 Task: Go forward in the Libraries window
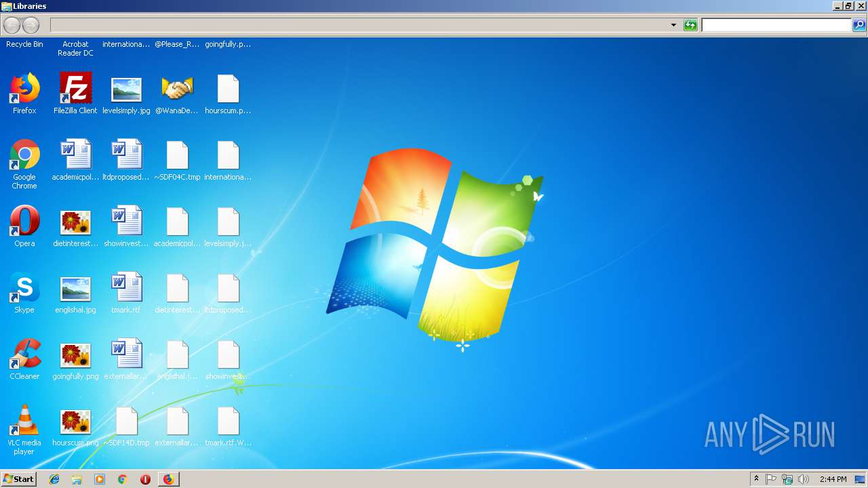click(x=31, y=25)
